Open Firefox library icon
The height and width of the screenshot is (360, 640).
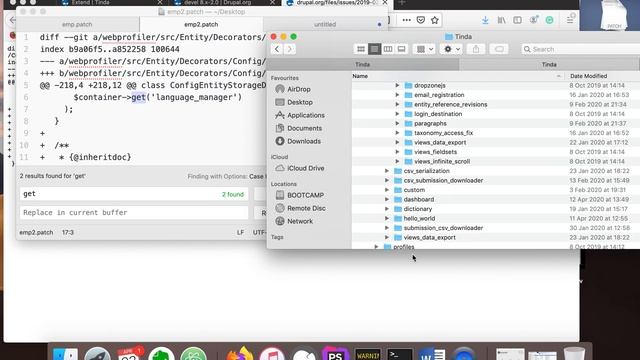(x=501, y=20)
